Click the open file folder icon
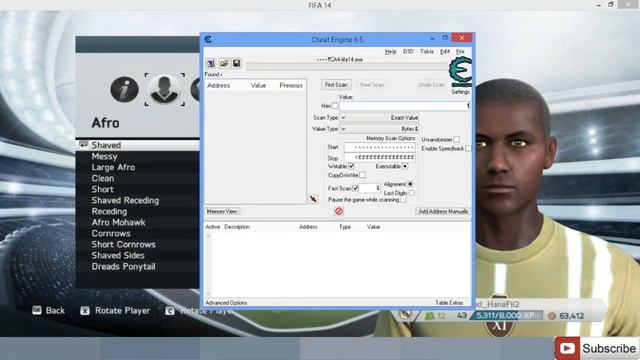The height and width of the screenshot is (360, 640). coord(224,63)
